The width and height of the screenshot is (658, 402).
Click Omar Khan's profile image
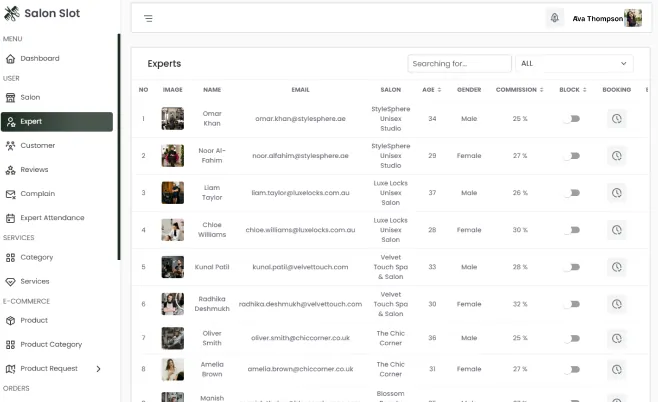[x=172, y=119]
